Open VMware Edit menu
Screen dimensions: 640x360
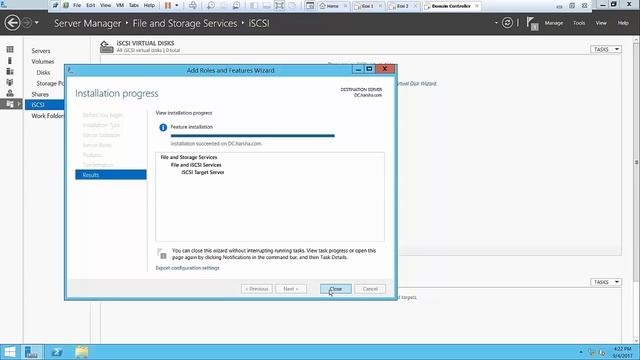[x=91, y=5]
